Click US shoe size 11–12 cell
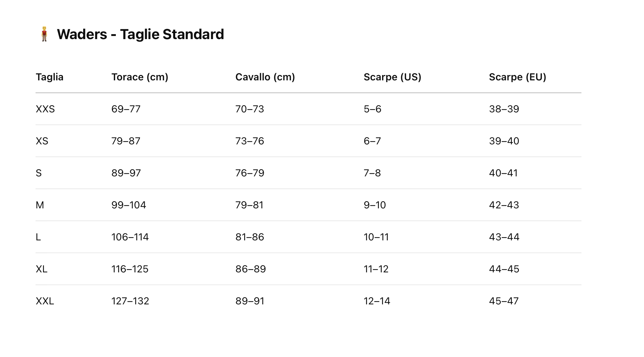Viewport: 644px width, 357px height. tap(376, 269)
